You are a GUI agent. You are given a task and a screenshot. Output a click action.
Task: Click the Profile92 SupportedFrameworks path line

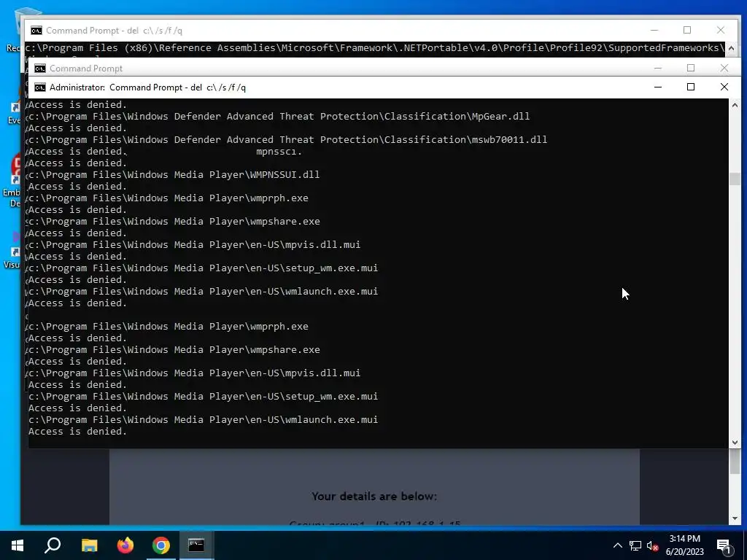point(375,47)
